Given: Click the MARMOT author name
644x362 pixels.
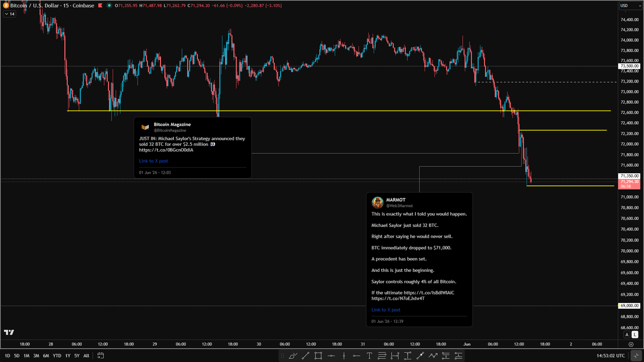Looking at the screenshot, I should (396, 200).
